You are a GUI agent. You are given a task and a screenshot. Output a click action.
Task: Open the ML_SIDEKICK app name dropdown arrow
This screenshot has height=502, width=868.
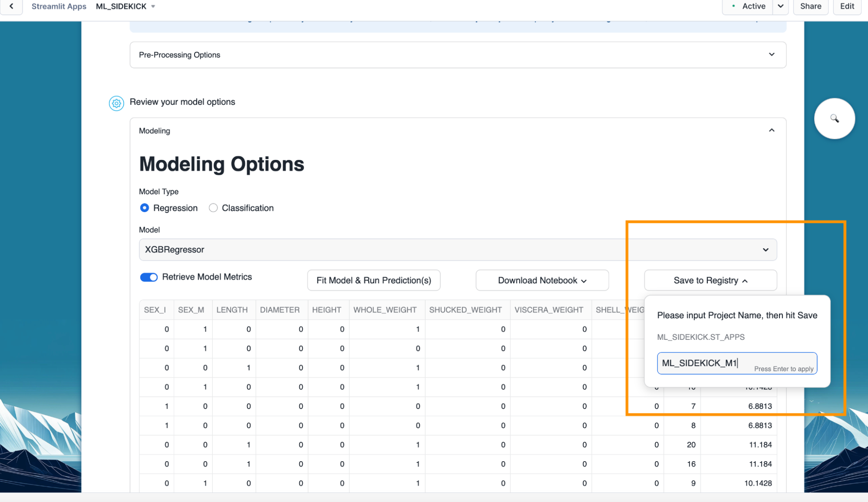pos(153,7)
